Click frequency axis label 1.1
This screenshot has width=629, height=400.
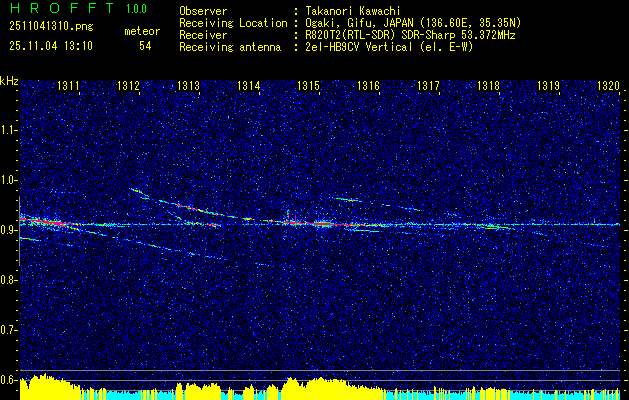pos(9,130)
